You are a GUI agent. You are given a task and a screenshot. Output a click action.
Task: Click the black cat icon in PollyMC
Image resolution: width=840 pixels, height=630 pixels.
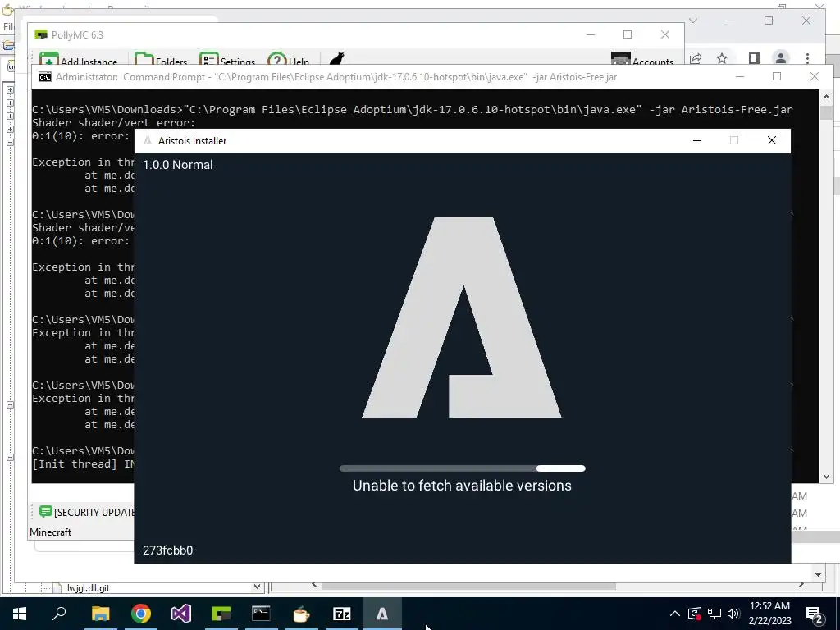pos(337,59)
